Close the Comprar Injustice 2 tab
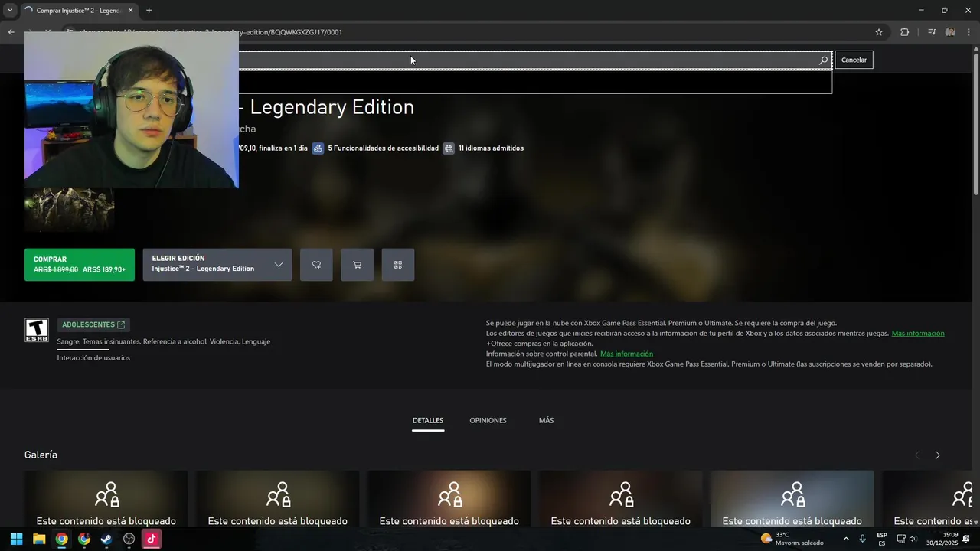 click(x=130, y=11)
